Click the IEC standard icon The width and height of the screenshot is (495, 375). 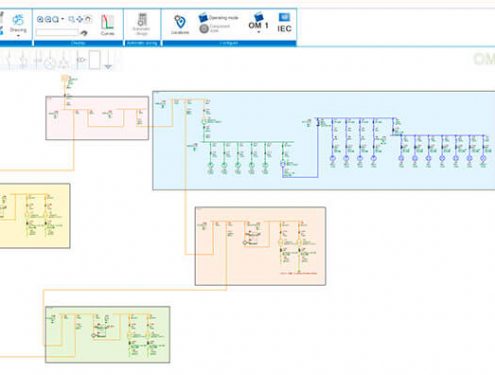point(284,23)
